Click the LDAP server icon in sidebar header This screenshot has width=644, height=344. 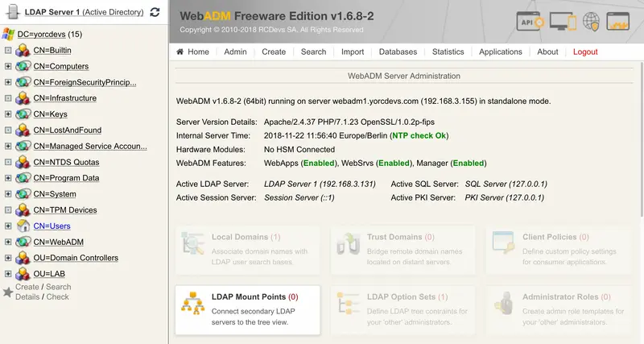(13, 11)
